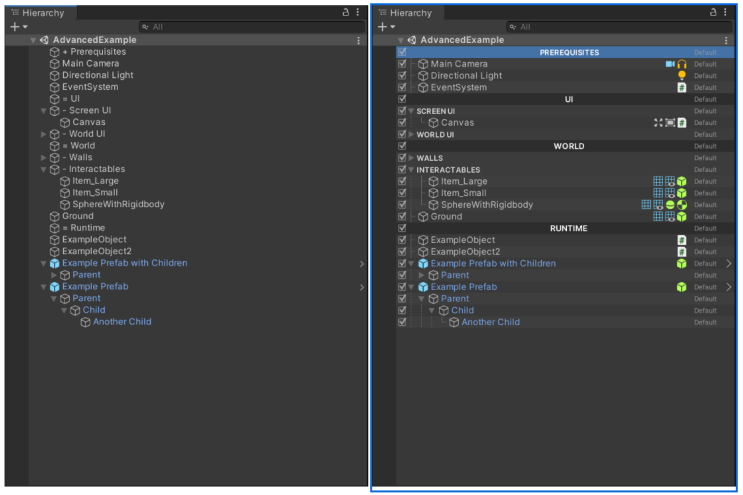Click the Canvas component icon on Canvas row
This screenshot has width=743, height=495.
tap(658, 123)
